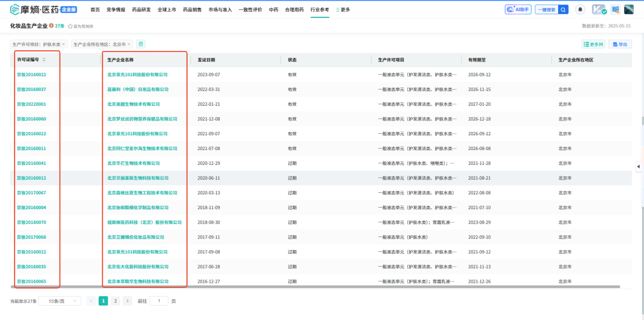Open 北京艾娜瑞佳化妆品有限公司 link
This screenshot has height=320, width=644.
(x=136, y=237)
